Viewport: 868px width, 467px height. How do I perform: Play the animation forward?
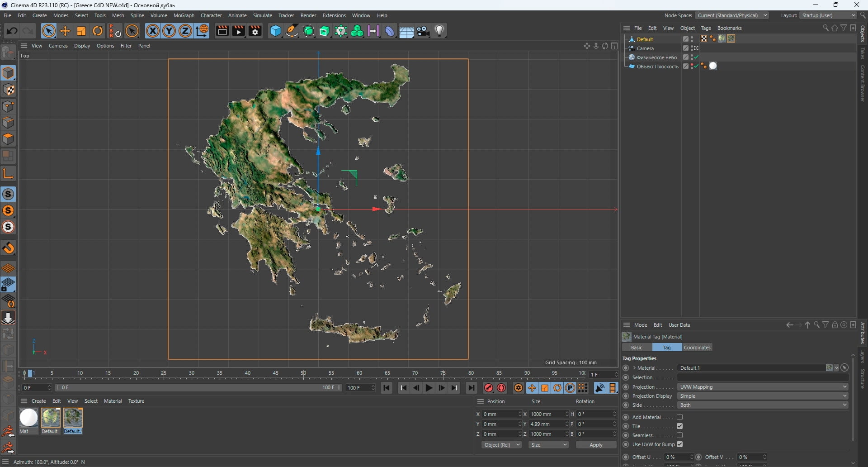coord(429,388)
